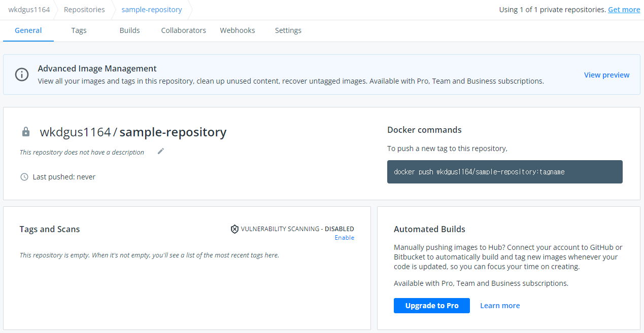This screenshot has height=333, width=644.
Task: Open the Learn more link
Action: click(x=500, y=306)
